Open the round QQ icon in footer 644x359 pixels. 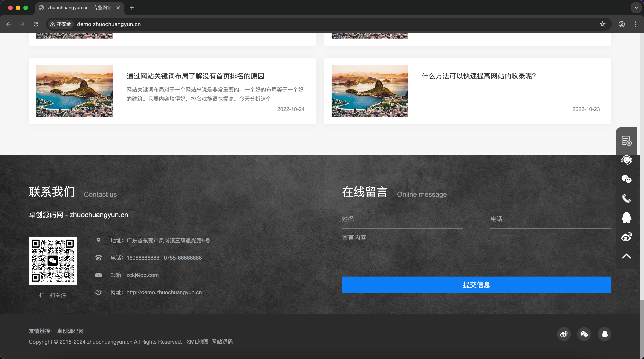605,334
